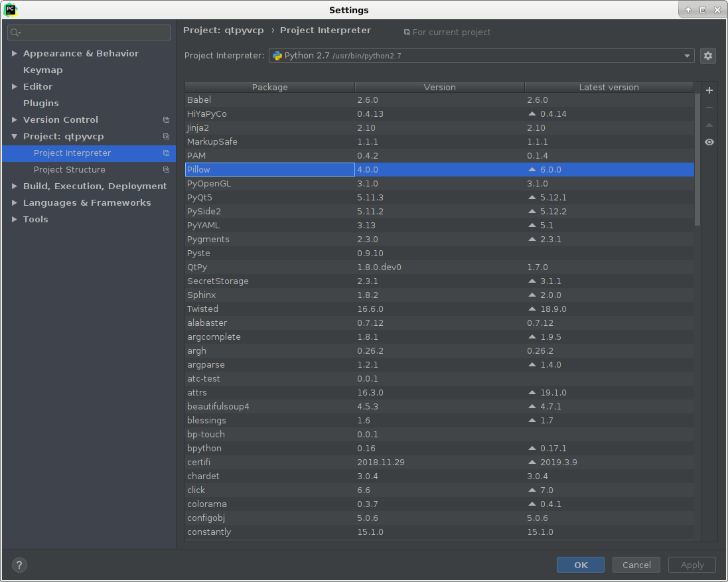The image size is (728, 582).
Task: Click the minus icon to uninstall package
Action: (709, 108)
